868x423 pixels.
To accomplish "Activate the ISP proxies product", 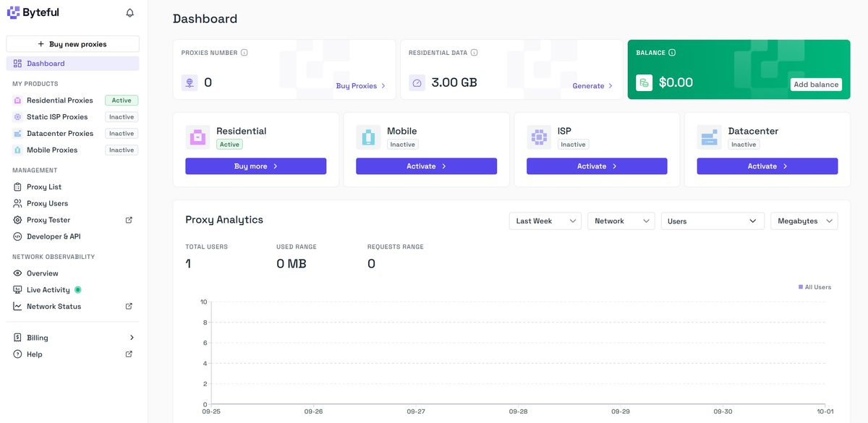I will click(597, 166).
